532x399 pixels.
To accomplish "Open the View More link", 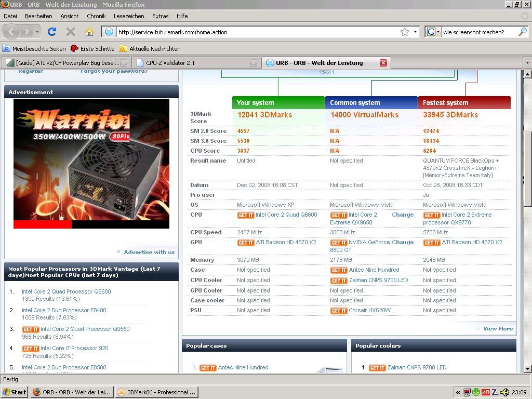I will point(498,328).
